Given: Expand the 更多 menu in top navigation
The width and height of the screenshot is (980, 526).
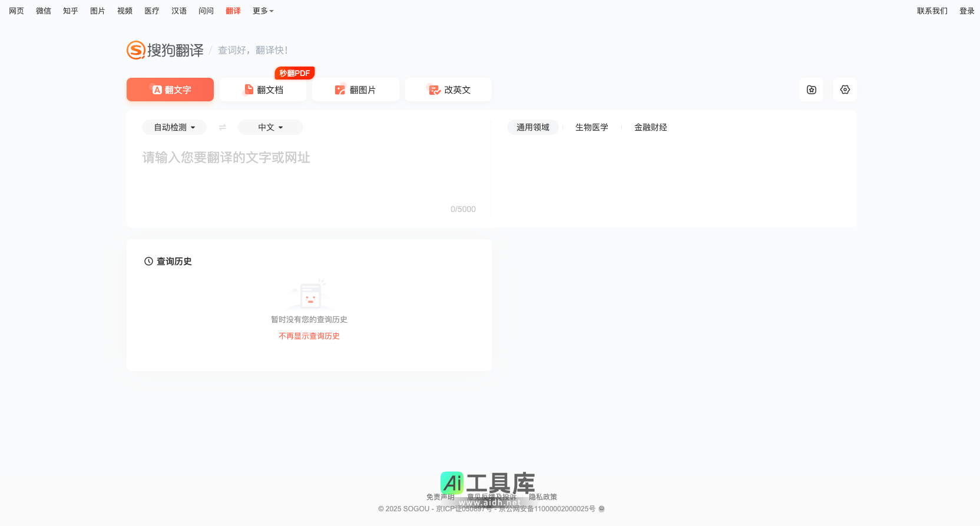Looking at the screenshot, I should pos(263,11).
